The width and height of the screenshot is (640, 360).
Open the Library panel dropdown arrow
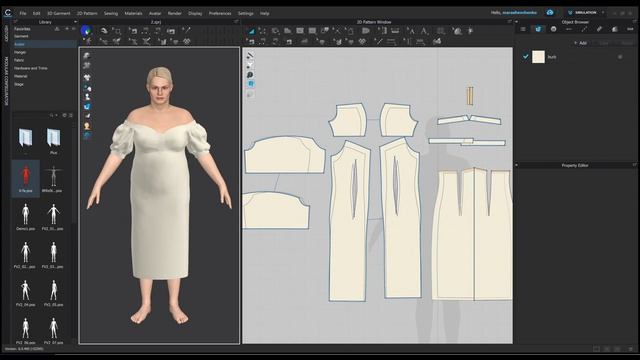(75, 22)
